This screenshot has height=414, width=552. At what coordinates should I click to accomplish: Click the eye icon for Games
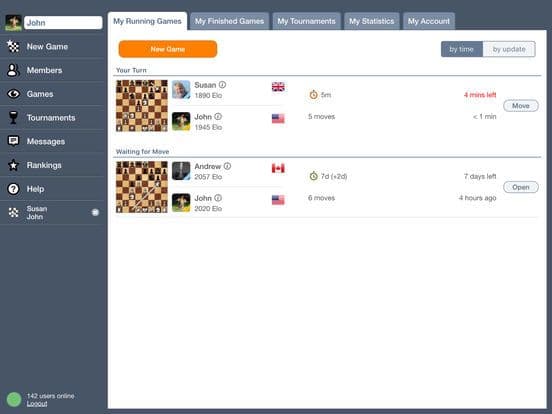click(13, 94)
